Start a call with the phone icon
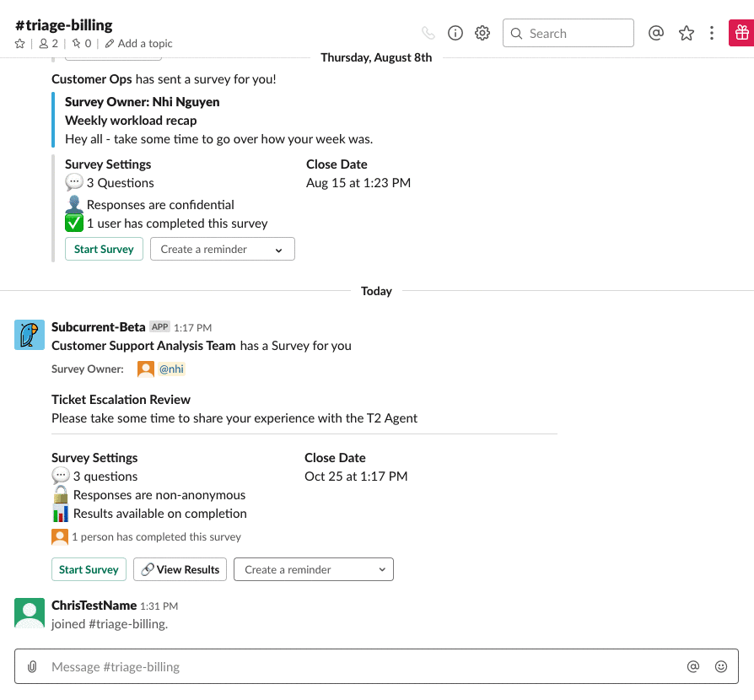754x700 pixels. (x=428, y=34)
